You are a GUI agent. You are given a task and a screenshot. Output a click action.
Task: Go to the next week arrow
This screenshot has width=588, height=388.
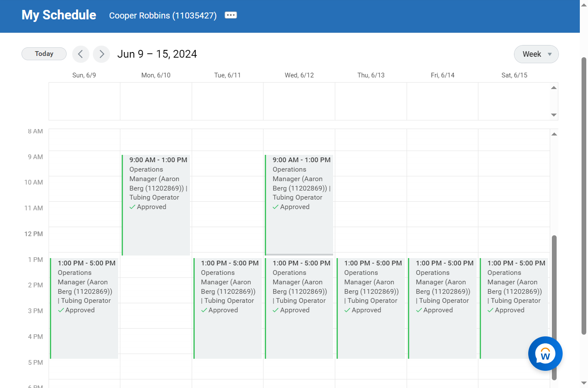tap(101, 54)
